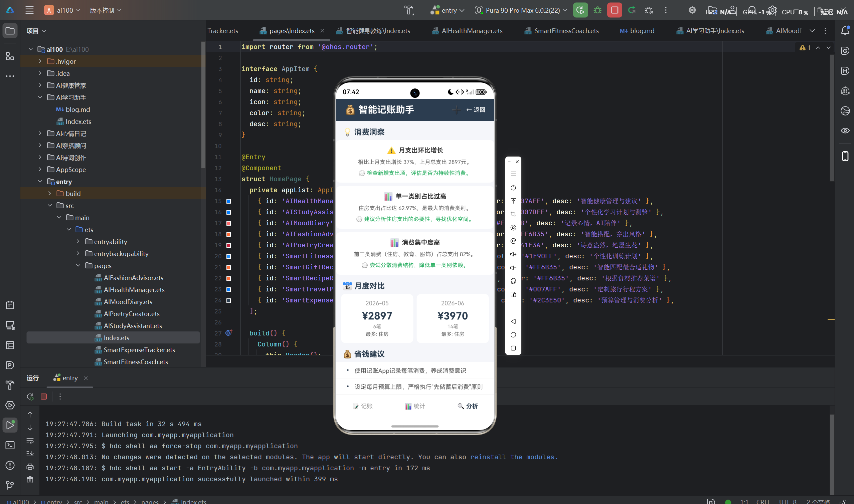
Task: Tap the emulator Back triangle button
Action: (513, 321)
